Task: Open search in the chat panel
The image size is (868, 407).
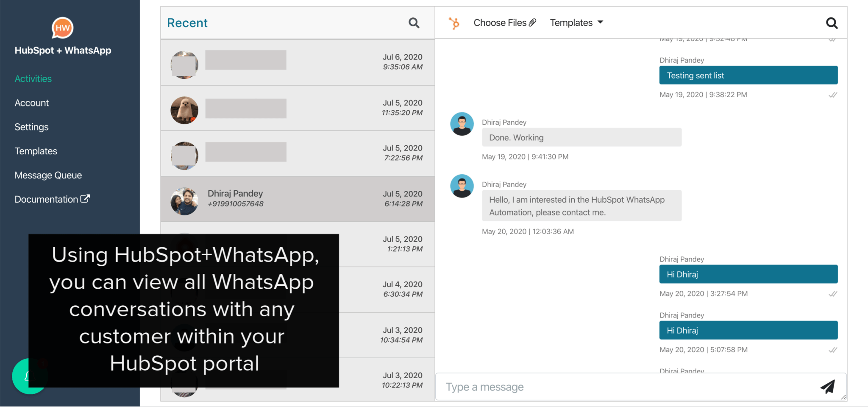Action: click(x=832, y=23)
